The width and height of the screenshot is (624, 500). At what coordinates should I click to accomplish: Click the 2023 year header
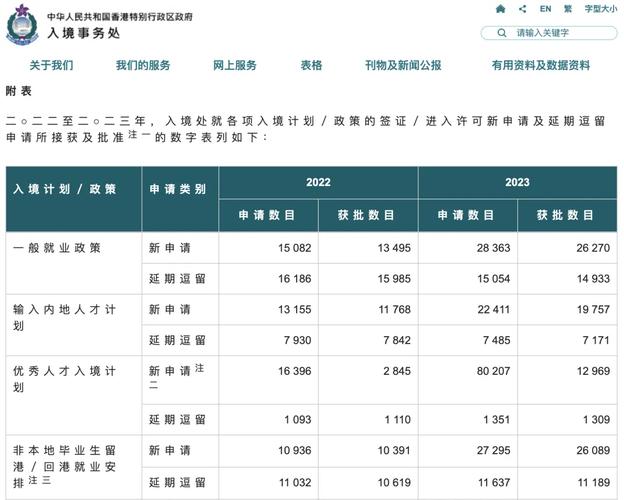517,182
